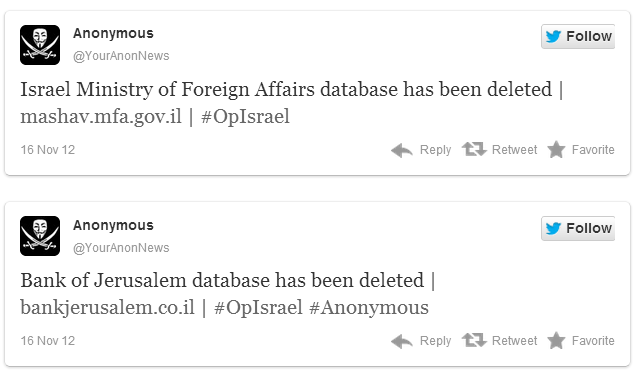Click the Reply arrow icon on the Bank of Jerusalem tweet
This screenshot has width=634, height=370.
pyautogui.click(x=402, y=341)
